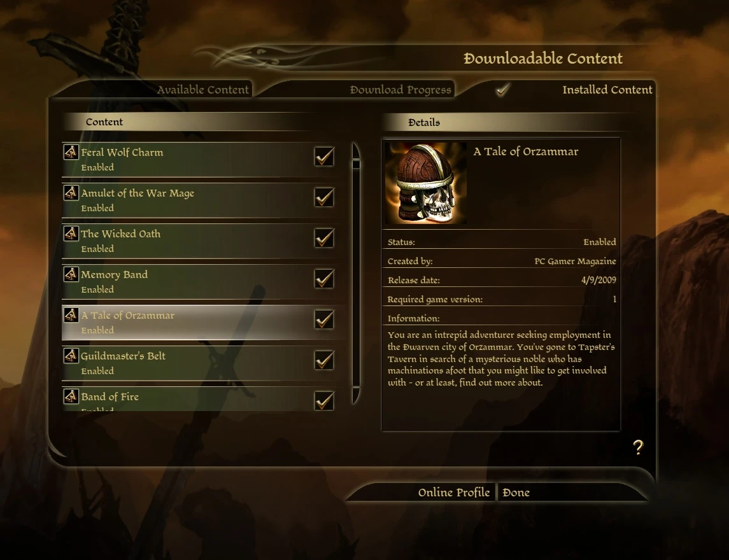Open the Online Profile button
Screen dimensions: 729x560
coord(454,492)
